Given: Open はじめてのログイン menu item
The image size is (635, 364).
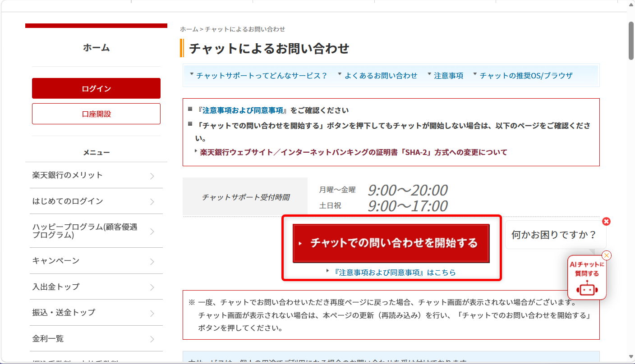Looking at the screenshot, I should tap(96, 201).
